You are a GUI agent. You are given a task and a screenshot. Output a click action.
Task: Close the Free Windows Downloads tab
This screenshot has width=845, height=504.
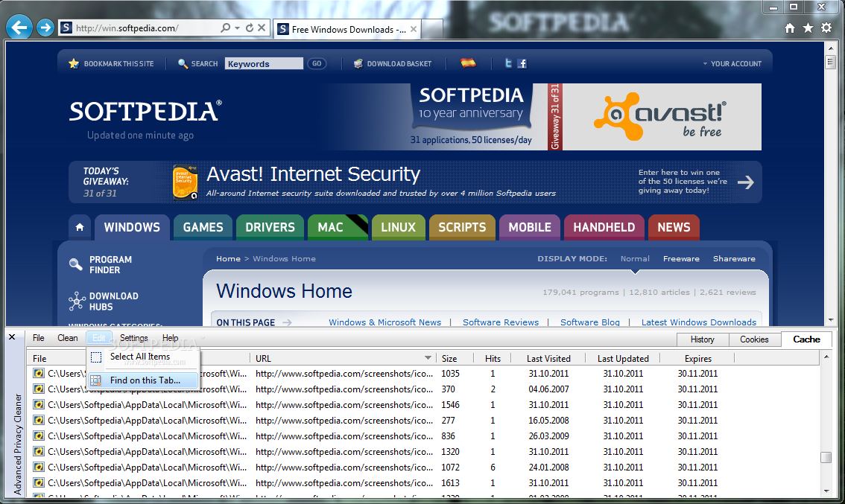[x=414, y=29]
